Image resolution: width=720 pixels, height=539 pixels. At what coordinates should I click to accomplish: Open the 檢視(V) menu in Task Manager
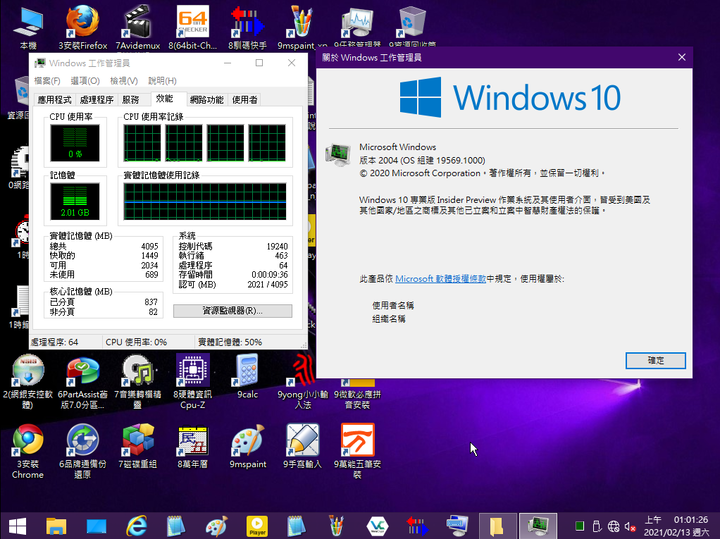point(124,81)
